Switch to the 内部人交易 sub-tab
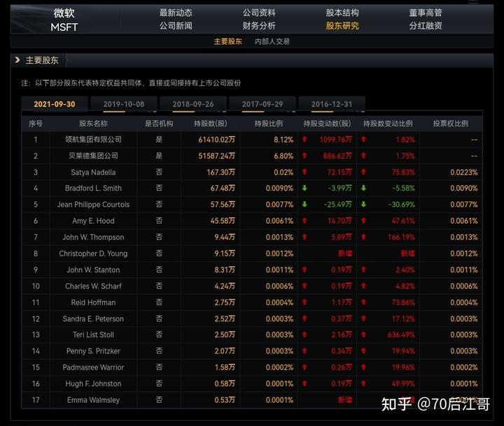Viewport: 504px width, 426px height. [272, 41]
